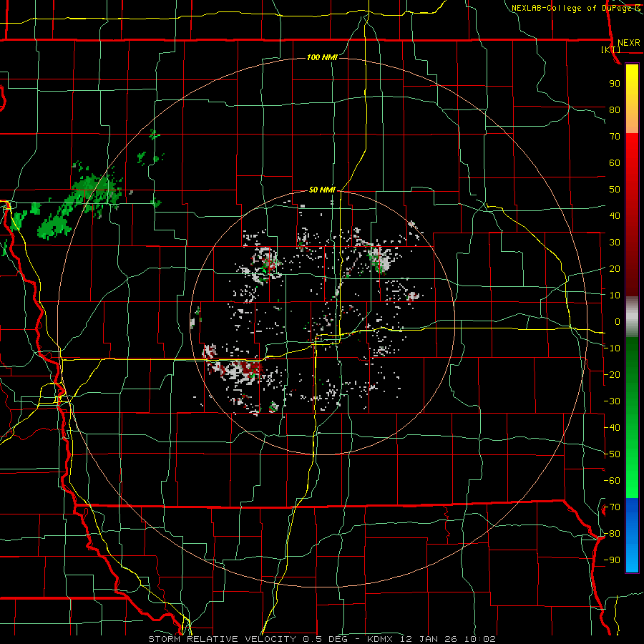This screenshot has height=644, width=644.
Task: Click the 70 value on the color scale
Action: 615,137
